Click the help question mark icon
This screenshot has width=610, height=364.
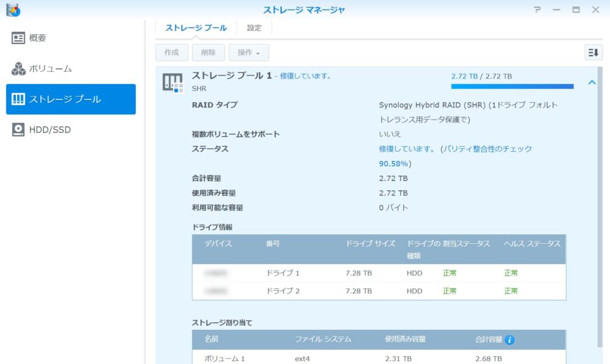pyautogui.click(x=537, y=10)
